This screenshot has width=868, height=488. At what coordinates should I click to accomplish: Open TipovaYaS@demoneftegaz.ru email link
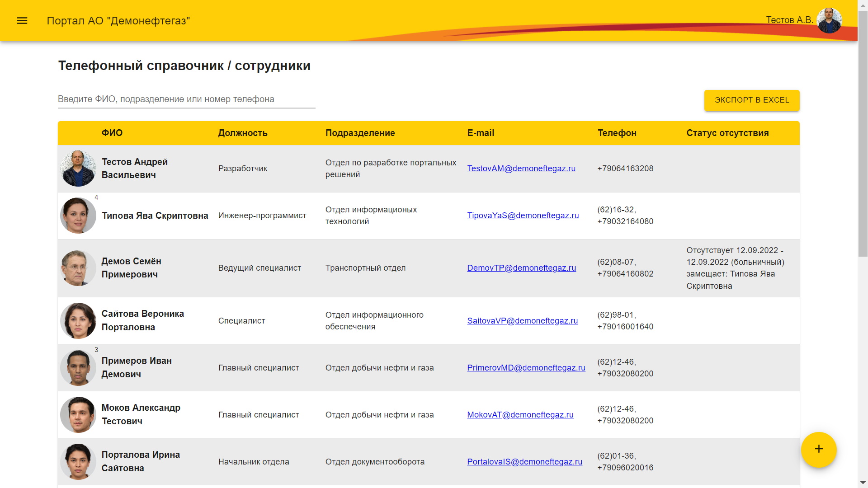(x=523, y=216)
